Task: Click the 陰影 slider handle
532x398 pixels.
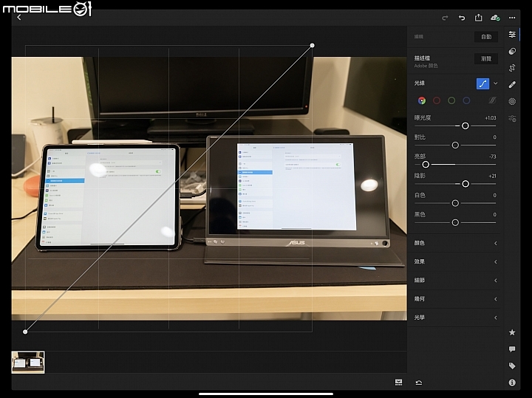Action: (465, 184)
